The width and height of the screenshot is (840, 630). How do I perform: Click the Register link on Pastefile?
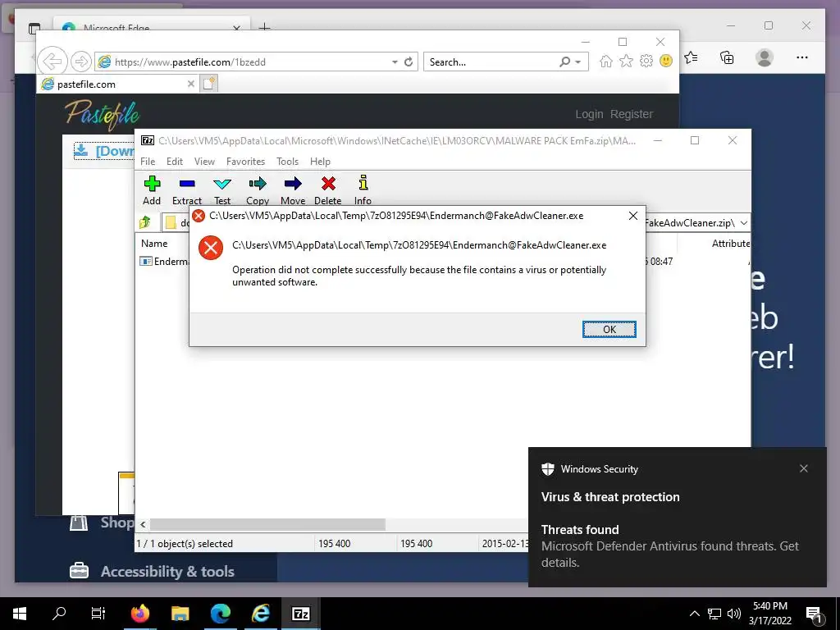(632, 114)
